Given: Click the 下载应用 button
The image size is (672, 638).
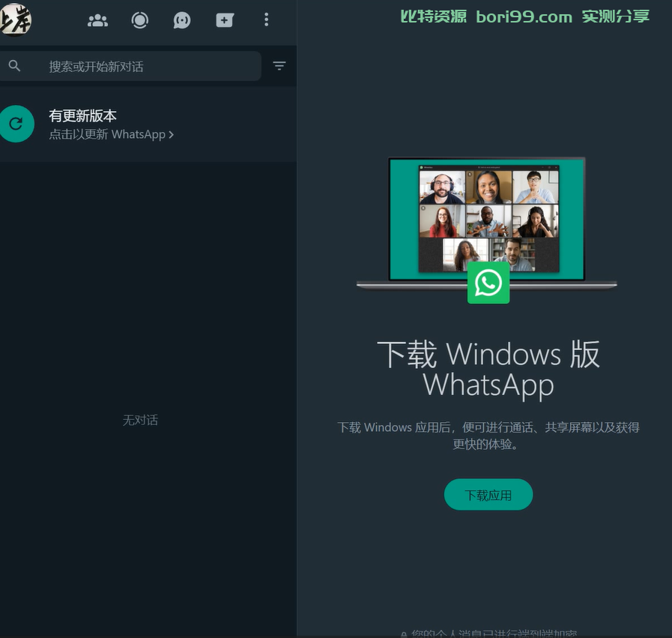Looking at the screenshot, I should pyautogui.click(x=488, y=495).
